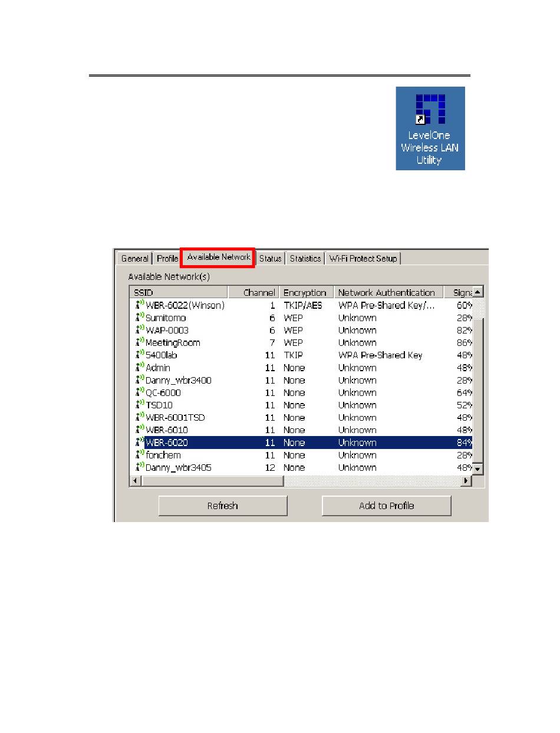The width and height of the screenshot is (560, 733).
Task: Click the signal icon beside WAP-0003
Action: [140, 330]
